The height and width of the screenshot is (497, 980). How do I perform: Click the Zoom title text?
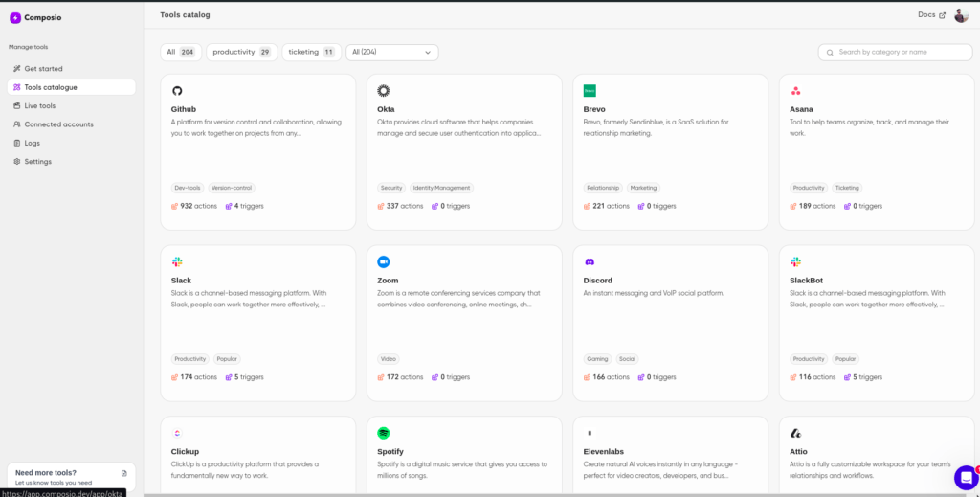(388, 281)
